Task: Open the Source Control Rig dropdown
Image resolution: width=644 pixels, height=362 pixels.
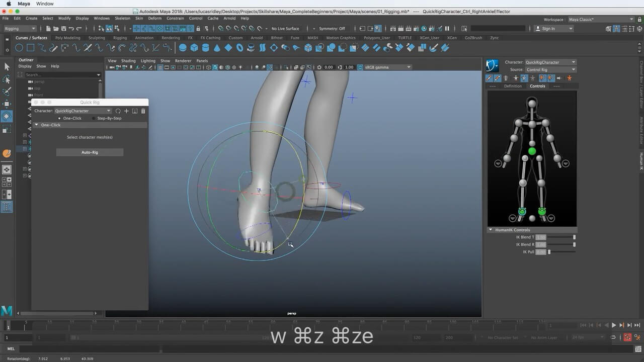Action: point(550,70)
